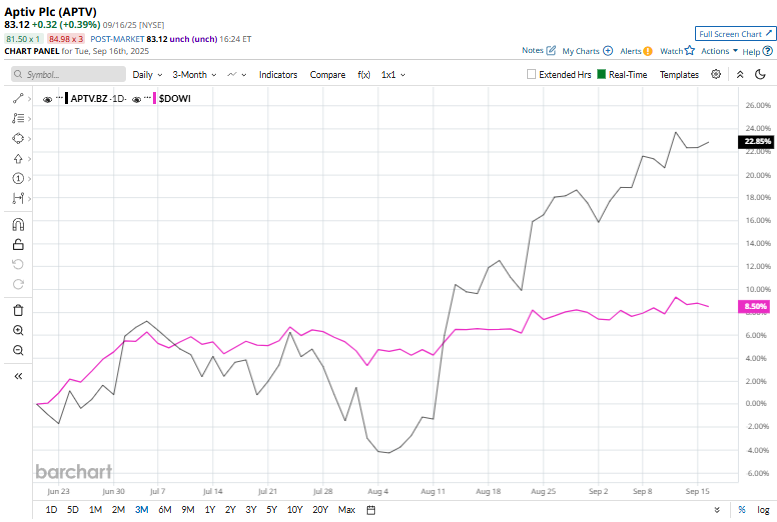Click the magenta $DOWI color swatch
This screenshot has height=522, width=777.
pos(155,99)
